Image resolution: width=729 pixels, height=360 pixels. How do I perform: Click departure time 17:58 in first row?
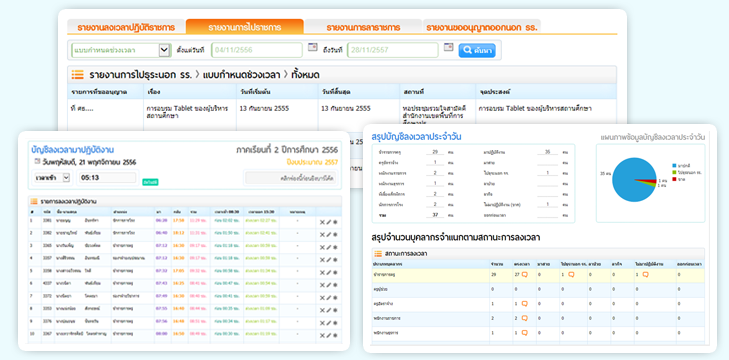(x=179, y=220)
